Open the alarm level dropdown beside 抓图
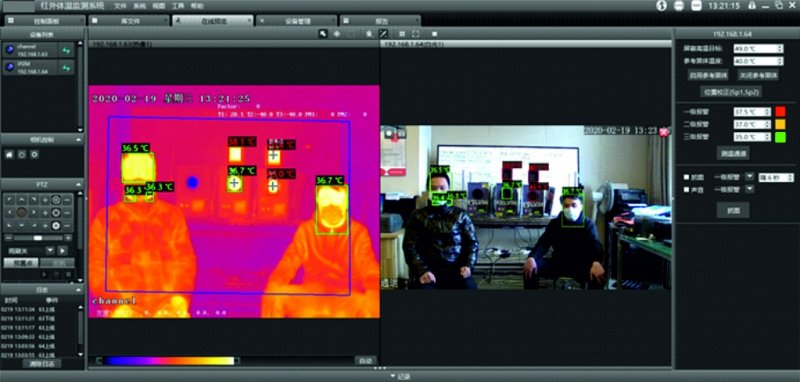This screenshot has height=382, width=800. (749, 176)
